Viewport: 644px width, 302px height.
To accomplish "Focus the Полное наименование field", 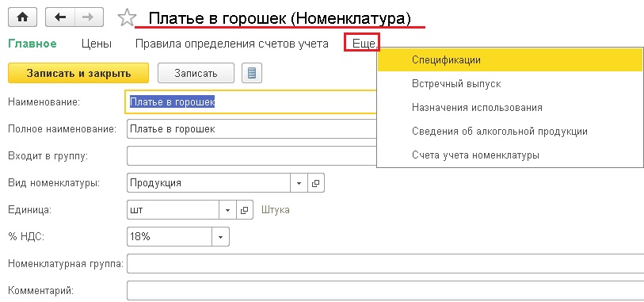I will 252,129.
